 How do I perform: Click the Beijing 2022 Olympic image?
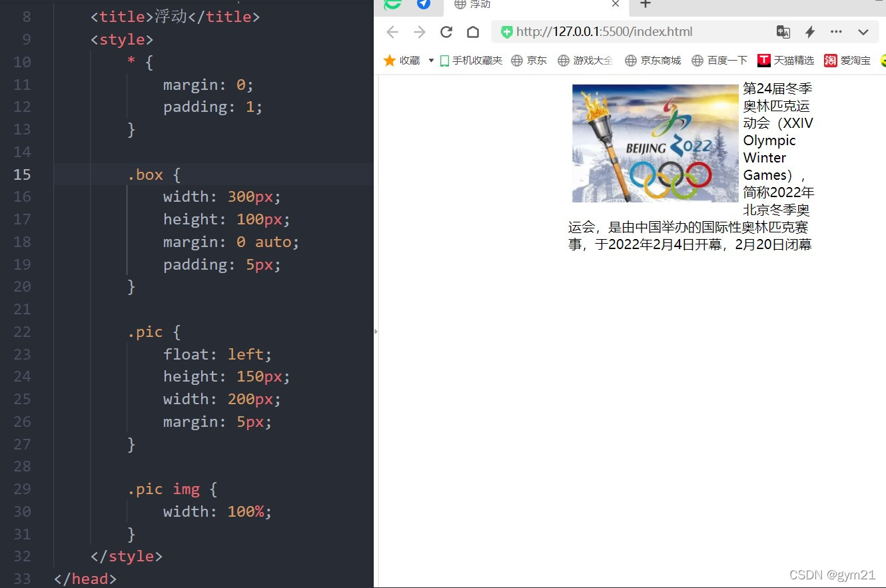[x=656, y=143]
